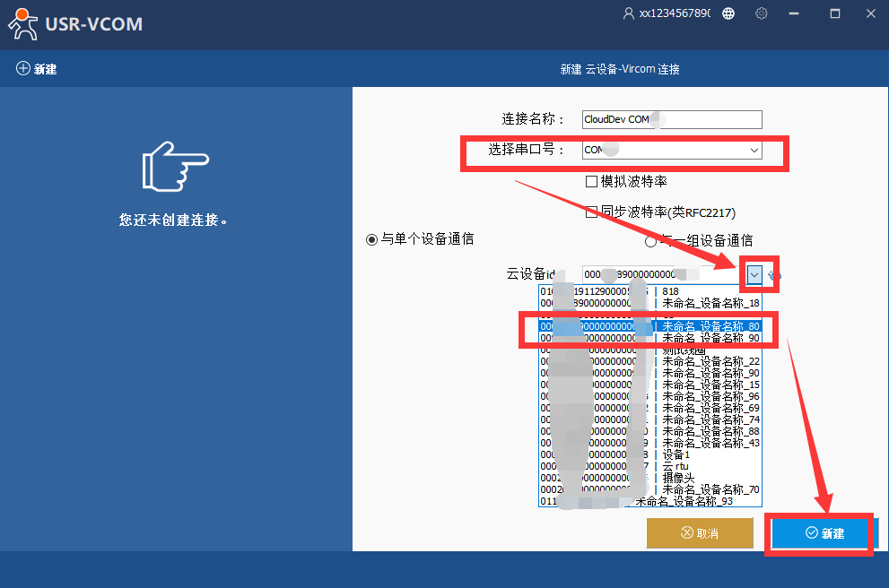Click the 取消 cancel button
Image resolution: width=889 pixels, height=588 pixels.
point(699,533)
